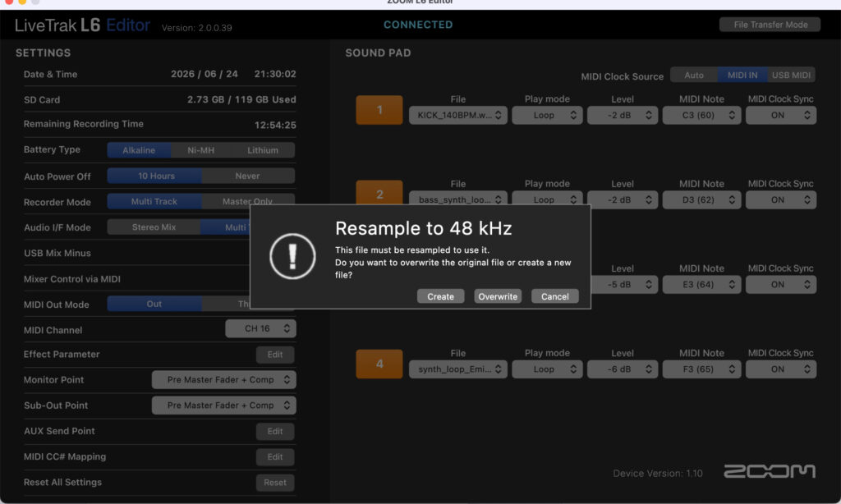The height and width of the screenshot is (504, 841).
Task: Open pad 2 MIDI Clock Sync dropdown
Action: [x=781, y=200]
